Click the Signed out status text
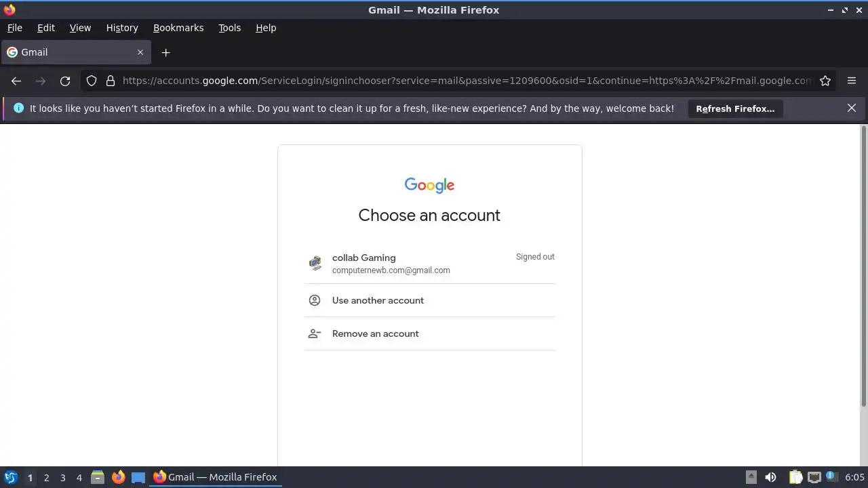Viewport: 868px width, 488px height. [535, 257]
